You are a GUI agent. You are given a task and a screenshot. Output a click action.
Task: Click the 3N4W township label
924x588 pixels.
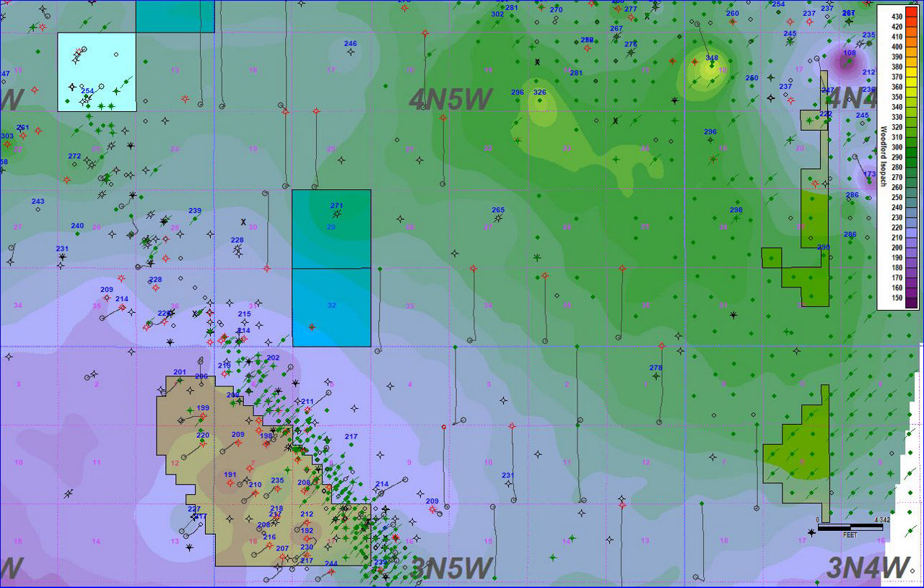(x=867, y=567)
